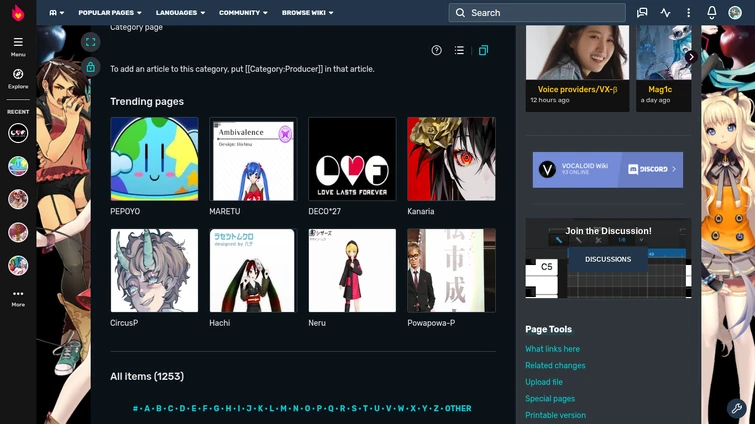This screenshot has height=424, width=755.
Task: Click the VOCALOID Wiki V logo in Discord banner
Action: coord(547,169)
